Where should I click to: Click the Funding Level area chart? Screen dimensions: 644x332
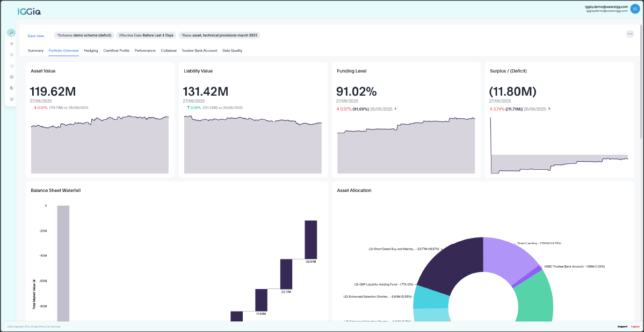point(406,146)
